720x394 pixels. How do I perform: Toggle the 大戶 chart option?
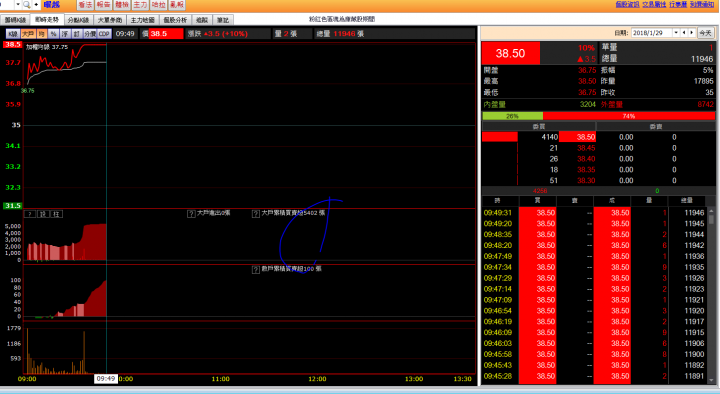pyautogui.click(x=28, y=34)
